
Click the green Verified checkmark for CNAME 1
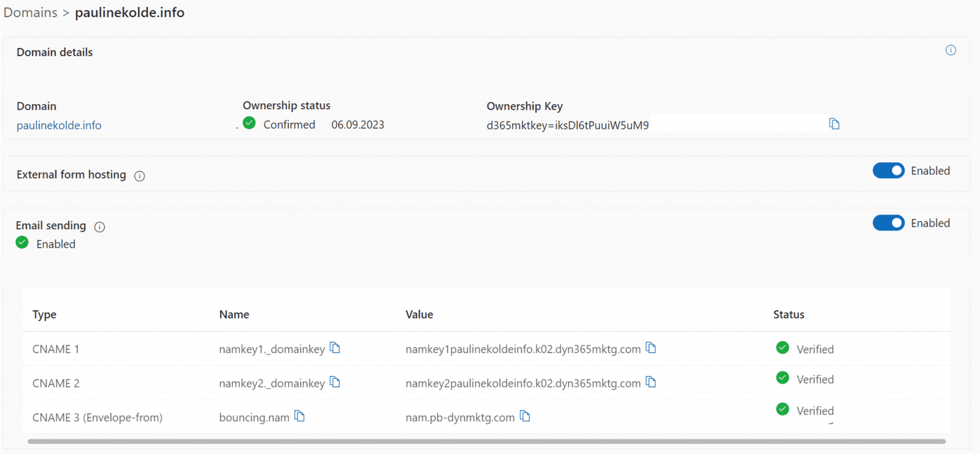tap(782, 347)
